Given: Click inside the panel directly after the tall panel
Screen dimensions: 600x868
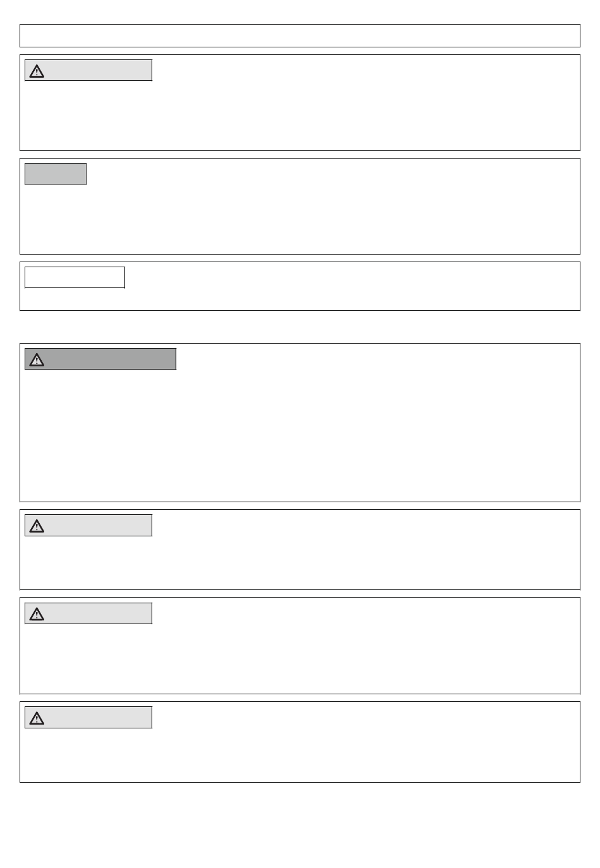Looking at the screenshot, I should point(300,562).
